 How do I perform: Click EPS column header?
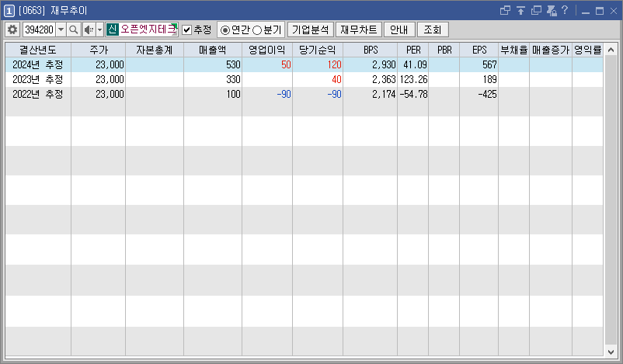[x=479, y=50]
